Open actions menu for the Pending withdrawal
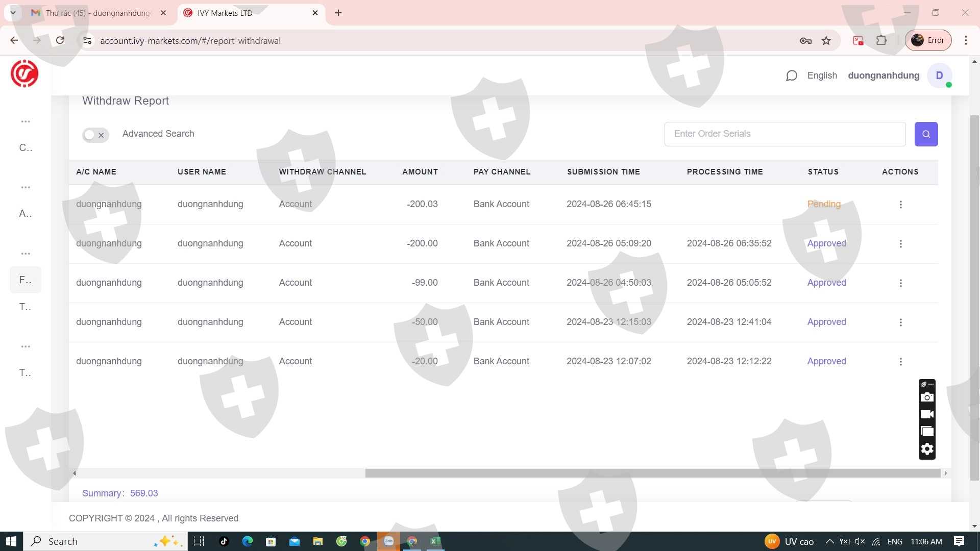 900,205
